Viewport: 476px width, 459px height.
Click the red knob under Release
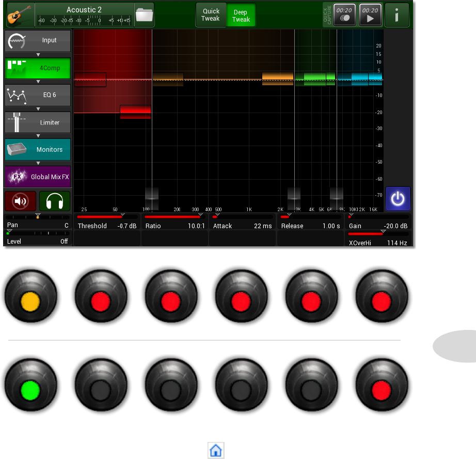[x=311, y=296]
